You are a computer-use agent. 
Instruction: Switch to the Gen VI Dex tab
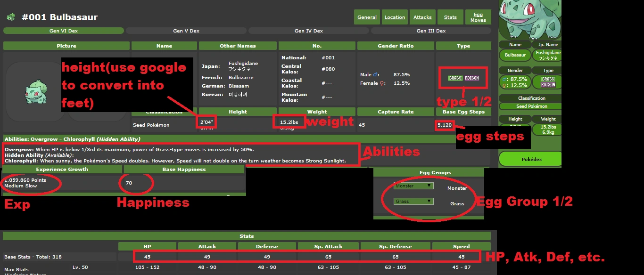[x=64, y=31]
